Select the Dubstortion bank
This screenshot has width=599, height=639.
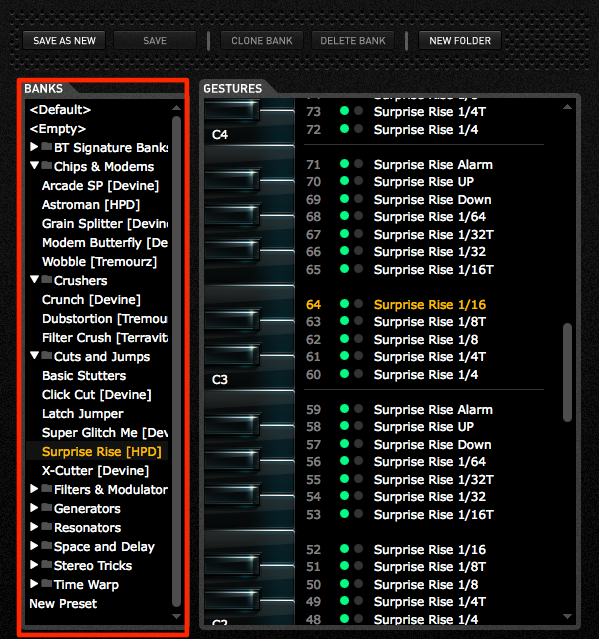point(105,319)
